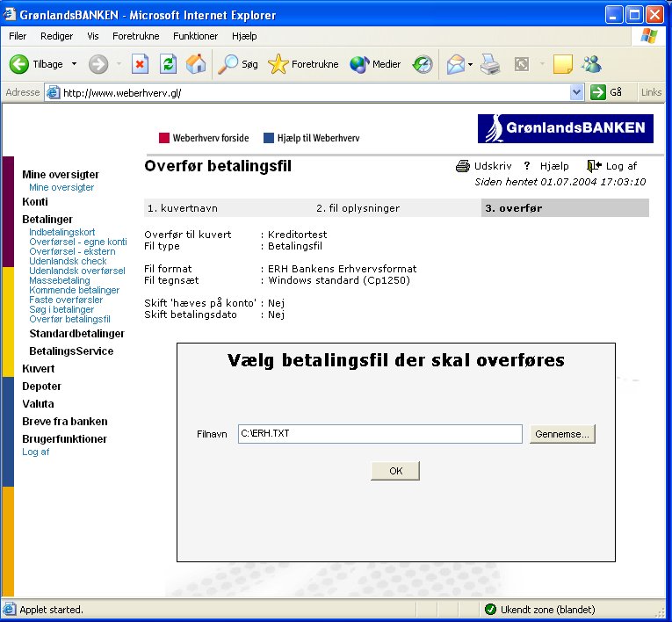
Task: Expand the Tilbage history dropdown arrow
Action: [74, 64]
